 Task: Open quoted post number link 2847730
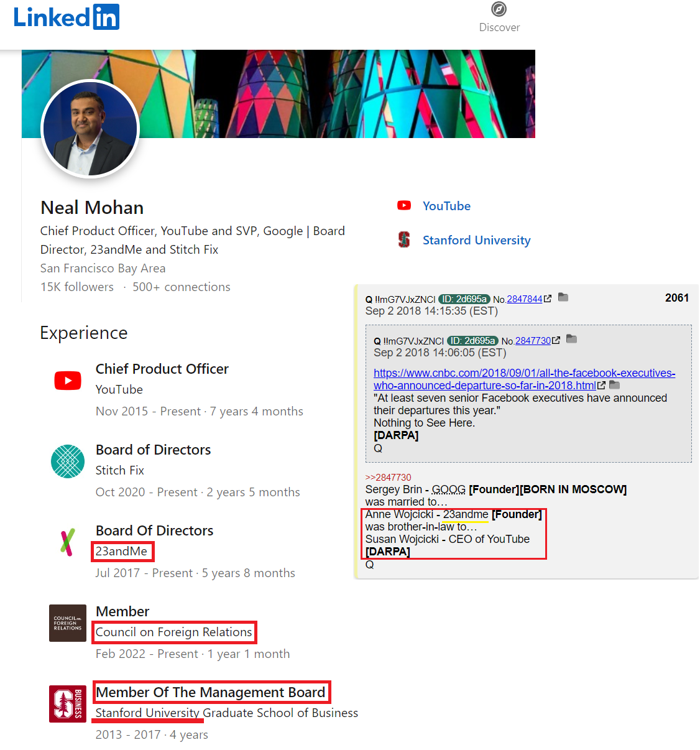pyautogui.click(x=533, y=341)
